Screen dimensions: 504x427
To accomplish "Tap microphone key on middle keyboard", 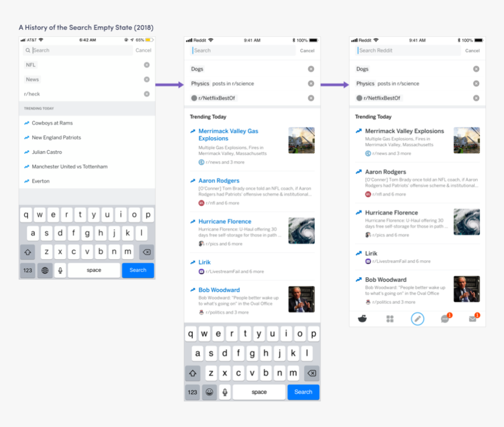I will pyautogui.click(x=225, y=392).
